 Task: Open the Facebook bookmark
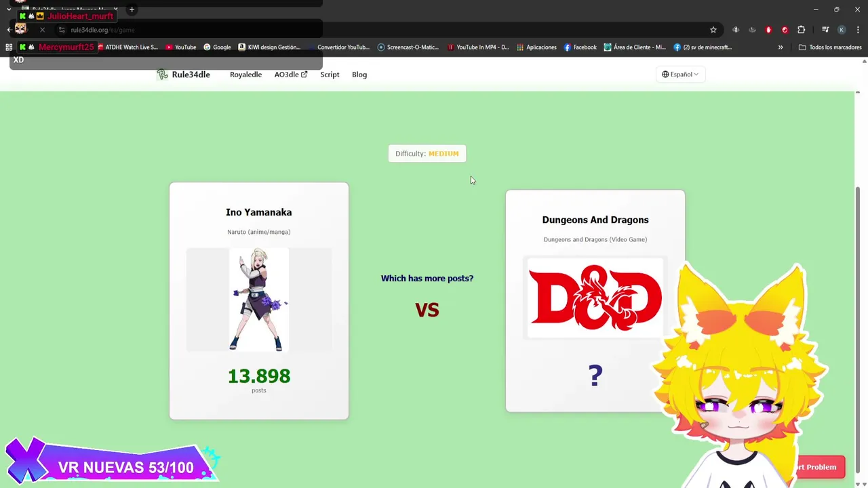(580, 47)
